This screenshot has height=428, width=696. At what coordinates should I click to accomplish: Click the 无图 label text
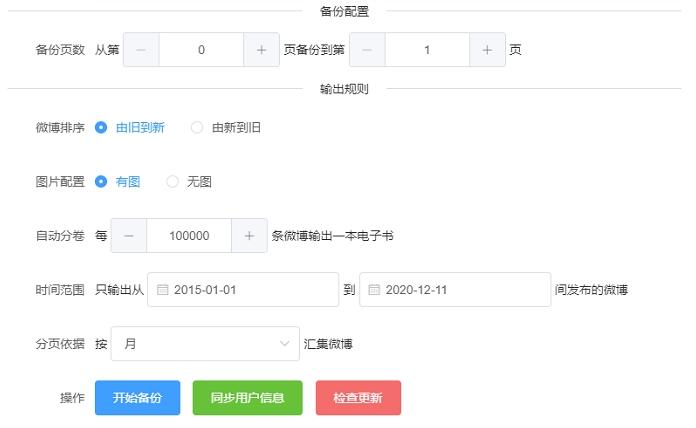199,182
